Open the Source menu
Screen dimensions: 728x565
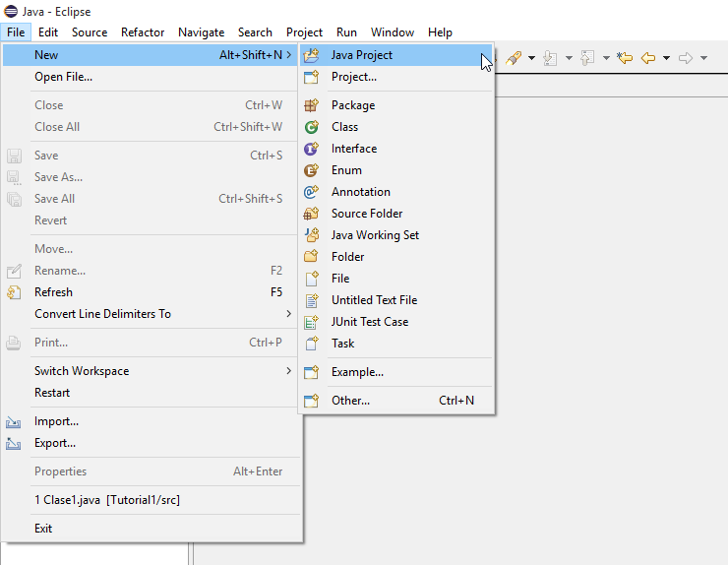click(x=90, y=32)
